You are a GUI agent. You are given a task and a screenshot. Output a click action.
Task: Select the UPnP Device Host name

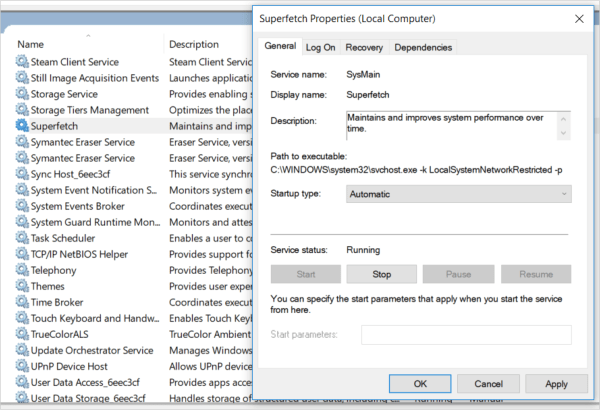point(69,366)
